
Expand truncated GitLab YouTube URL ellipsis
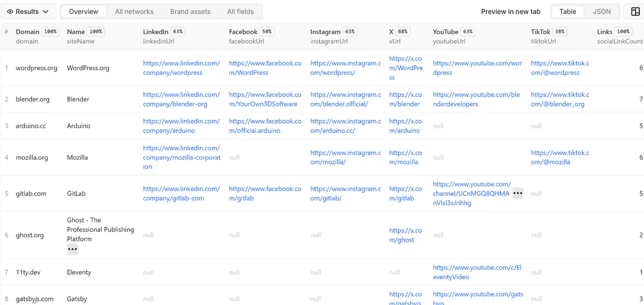click(518, 193)
